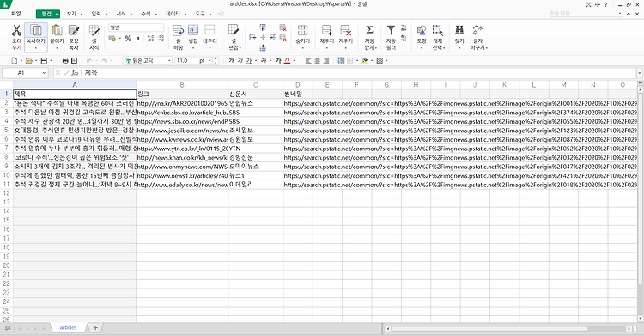This screenshot has width=644, height=335.
Task: Open the 파일 menu
Action: tap(16, 14)
